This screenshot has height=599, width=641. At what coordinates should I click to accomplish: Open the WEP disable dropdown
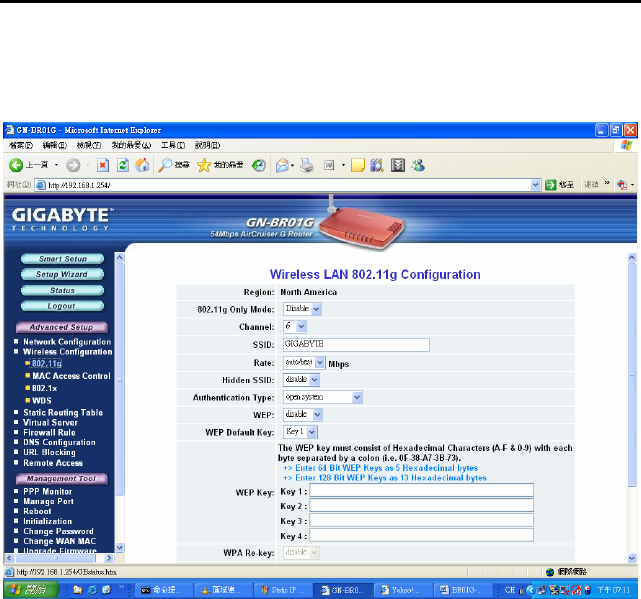[x=303, y=415]
